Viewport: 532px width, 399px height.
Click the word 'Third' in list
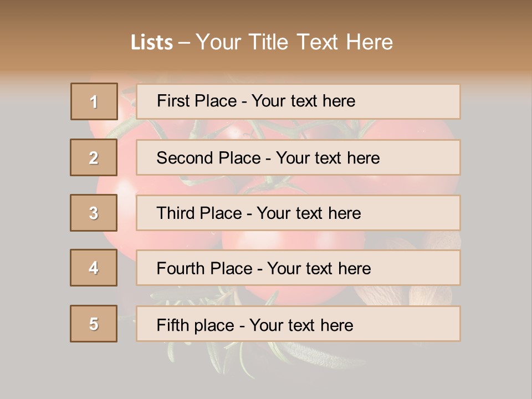(x=175, y=213)
